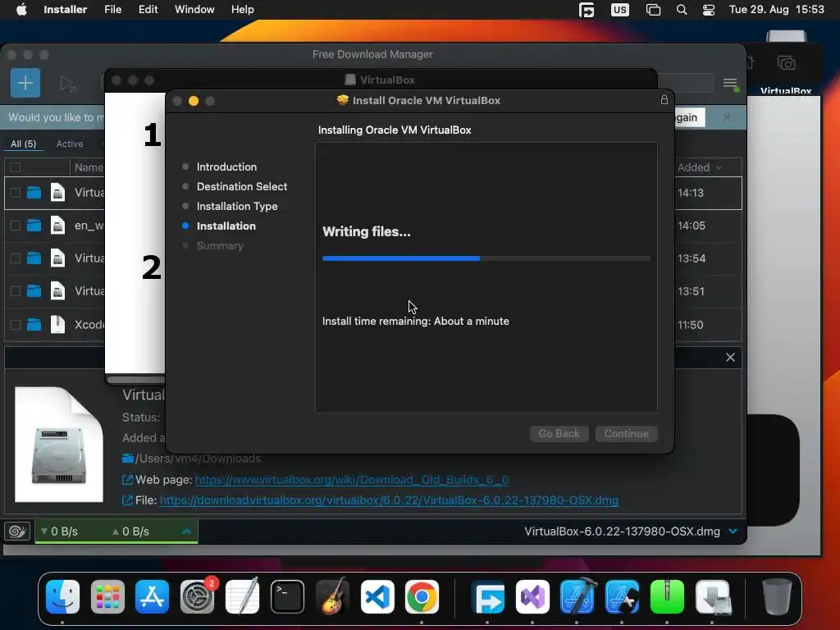Select the Installation Type step

pyautogui.click(x=237, y=206)
